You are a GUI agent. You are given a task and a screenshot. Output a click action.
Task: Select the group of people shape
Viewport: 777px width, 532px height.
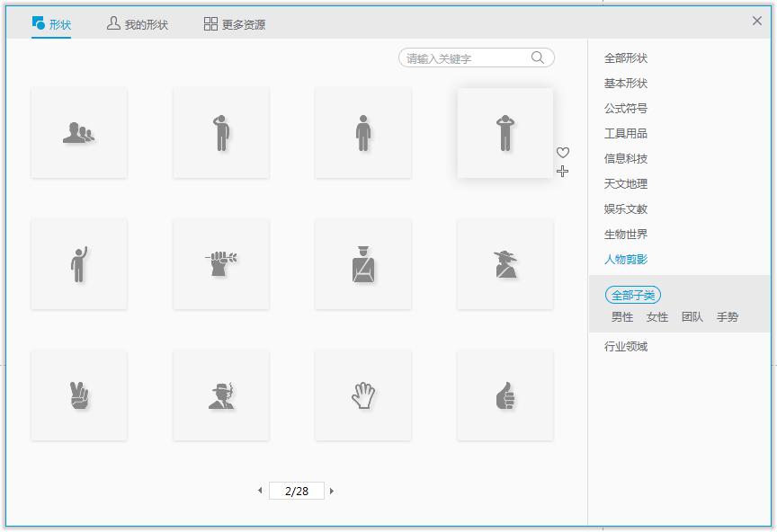(78, 133)
